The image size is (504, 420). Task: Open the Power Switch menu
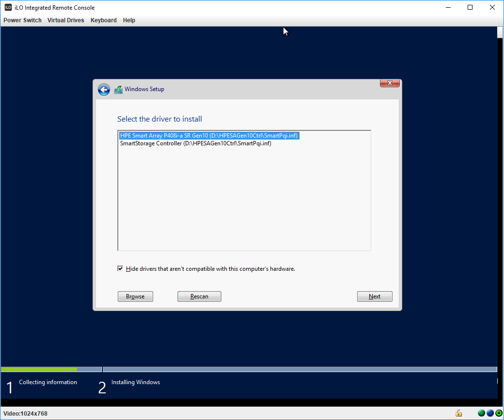click(x=22, y=20)
